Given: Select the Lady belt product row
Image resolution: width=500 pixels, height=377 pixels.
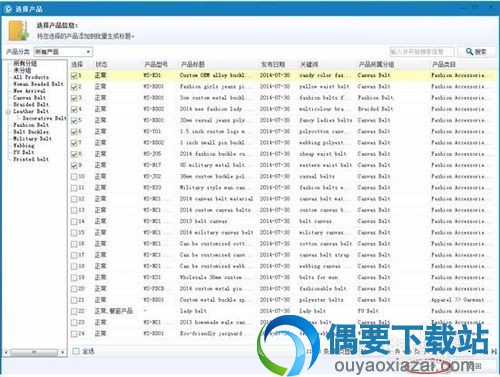Looking at the screenshot, I should click(281, 311).
